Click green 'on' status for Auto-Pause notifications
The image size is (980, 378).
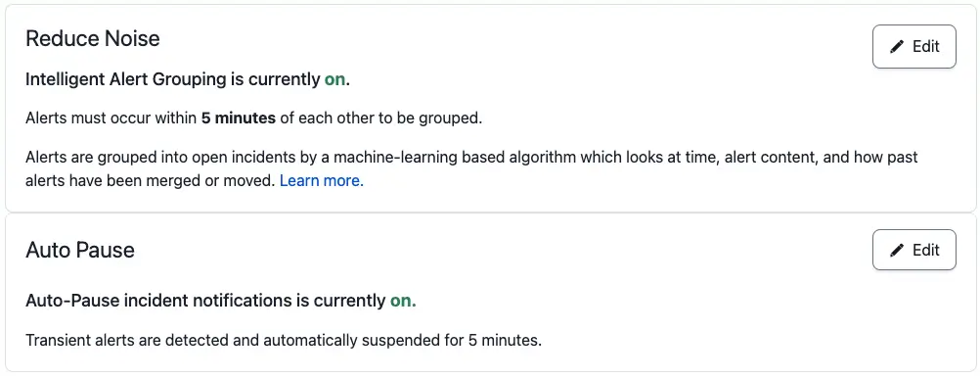coord(403,301)
